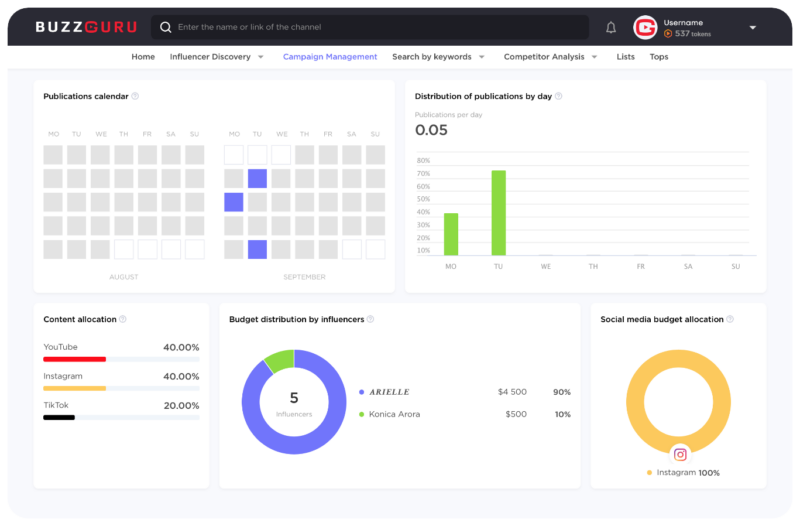Click the notification bell icon
800x526 pixels.
(611, 28)
